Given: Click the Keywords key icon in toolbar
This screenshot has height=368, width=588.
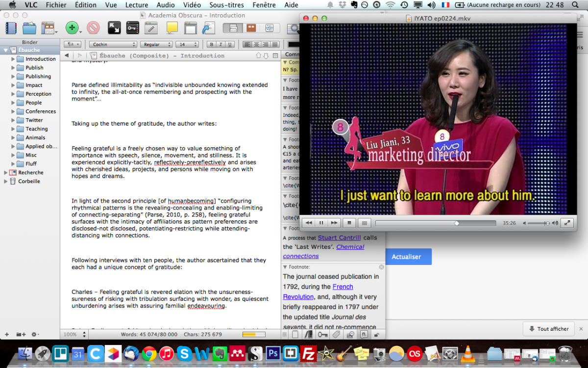Looking at the screenshot, I should [x=132, y=28].
